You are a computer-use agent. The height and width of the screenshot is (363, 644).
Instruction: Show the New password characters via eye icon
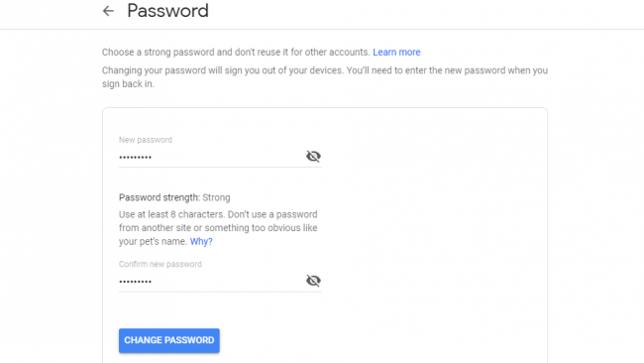click(313, 157)
